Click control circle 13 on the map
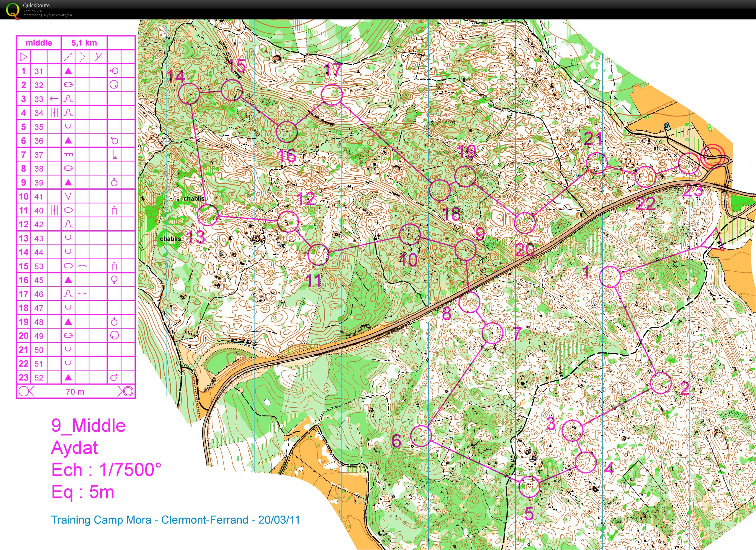Image resolution: width=756 pixels, height=550 pixels. [208, 215]
